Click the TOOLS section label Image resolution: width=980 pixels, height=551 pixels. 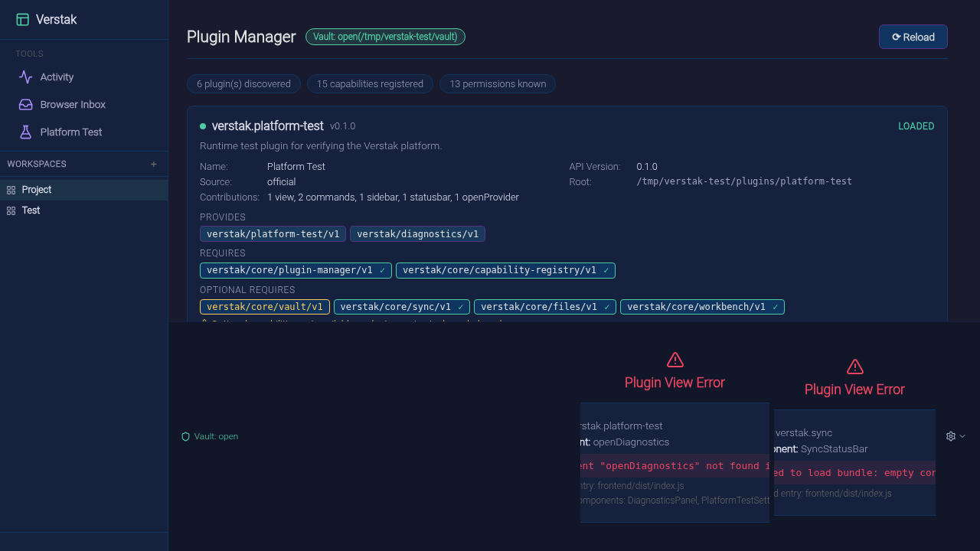click(x=29, y=54)
